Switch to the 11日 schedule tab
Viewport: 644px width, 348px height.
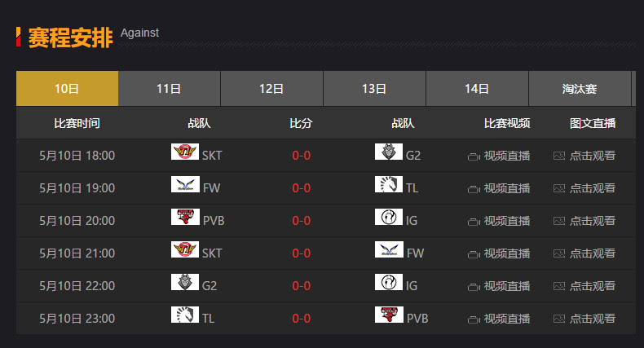(x=170, y=89)
